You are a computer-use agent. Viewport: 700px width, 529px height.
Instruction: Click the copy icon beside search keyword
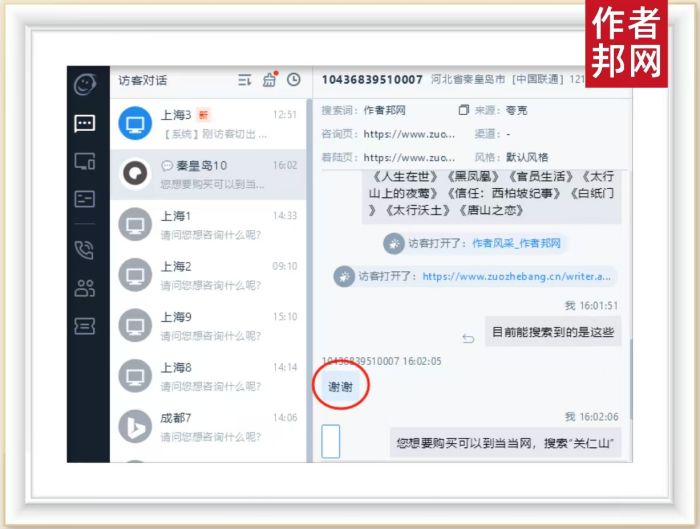463,109
